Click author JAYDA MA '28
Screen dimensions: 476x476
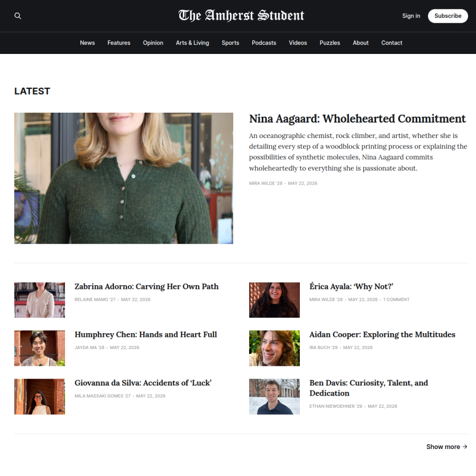point(89,347)
